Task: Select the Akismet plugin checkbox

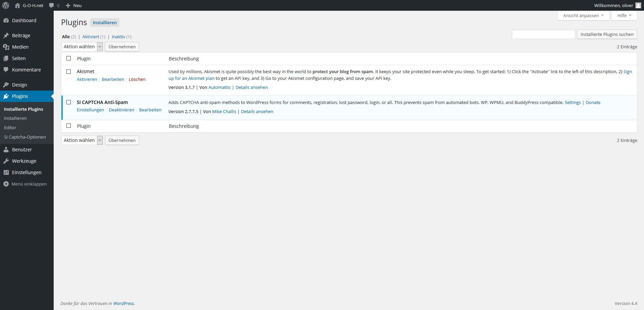Action: (x=69, y=71)
